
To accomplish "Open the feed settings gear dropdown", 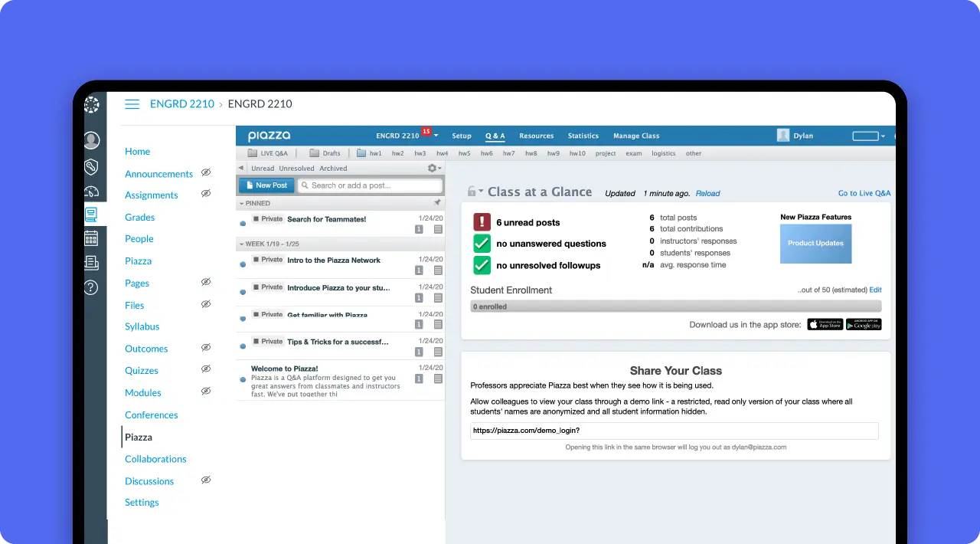I will (434, 169).
